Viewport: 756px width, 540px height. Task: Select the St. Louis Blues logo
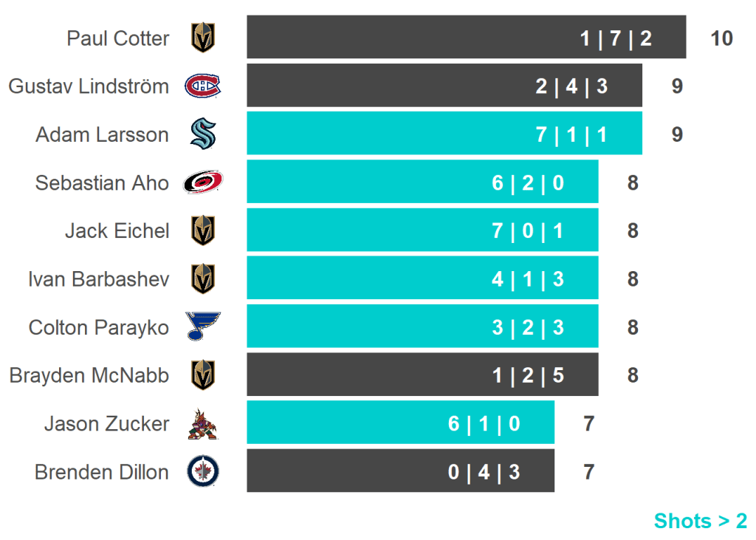pyautogui.click(x=203, y=327)
